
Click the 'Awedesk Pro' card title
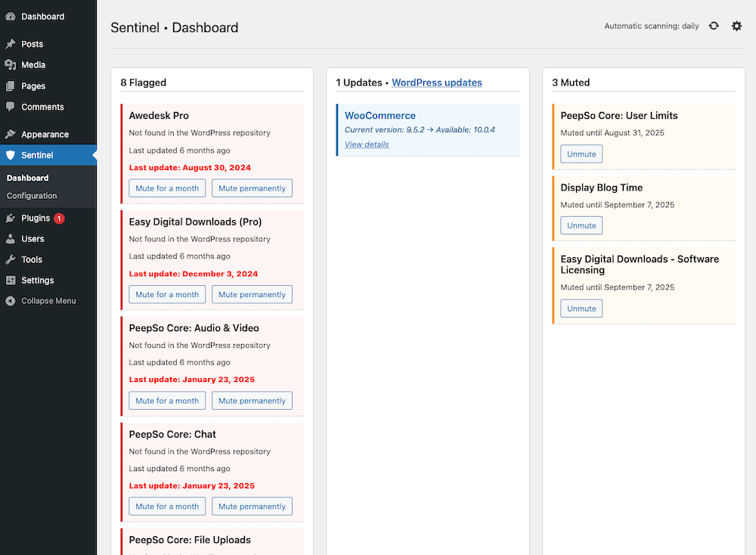[159, 115]
